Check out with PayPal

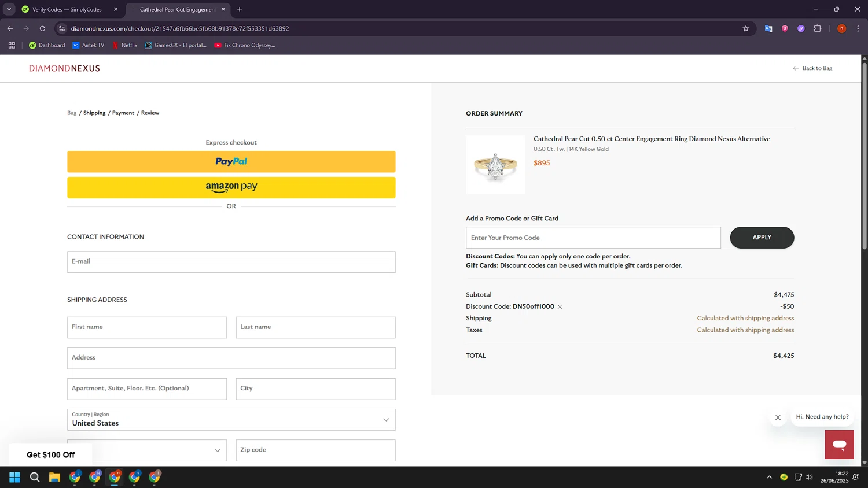231,162
